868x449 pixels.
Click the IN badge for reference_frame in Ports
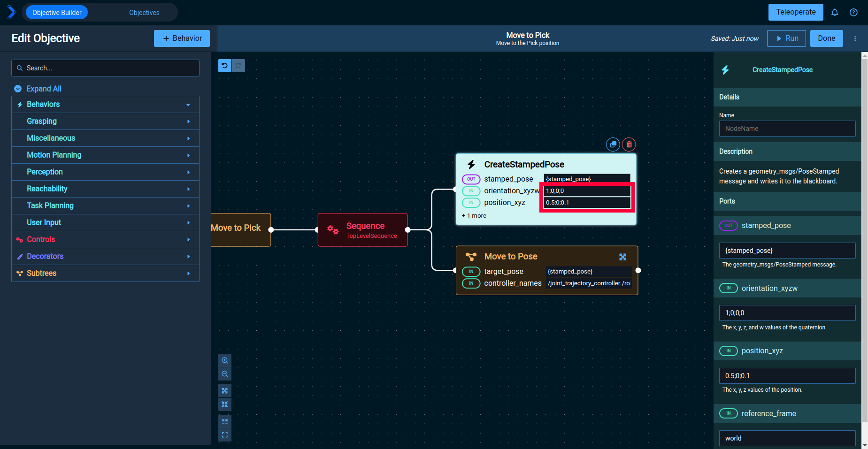pyautogui.click(x=729, y=413)
